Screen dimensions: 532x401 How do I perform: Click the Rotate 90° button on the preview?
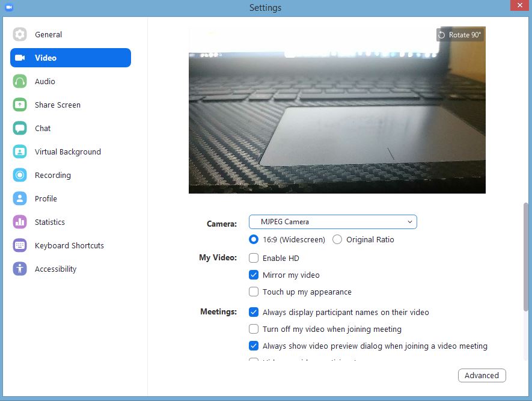pos(459,35)
